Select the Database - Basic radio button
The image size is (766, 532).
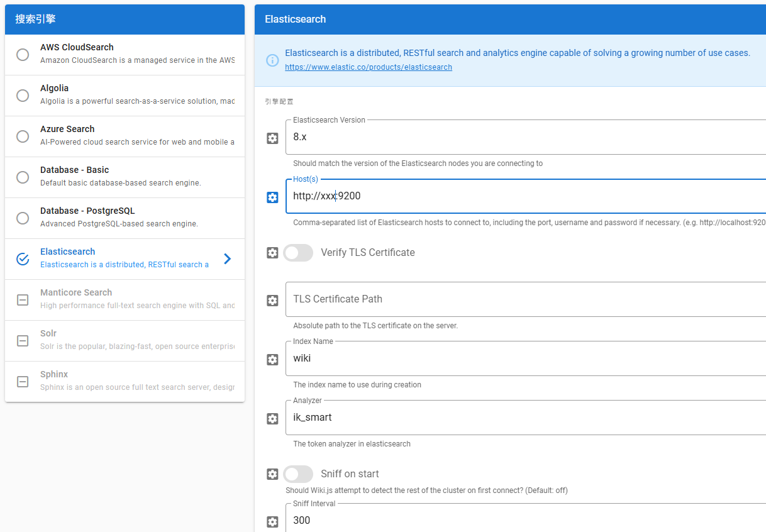coord(23,177)
